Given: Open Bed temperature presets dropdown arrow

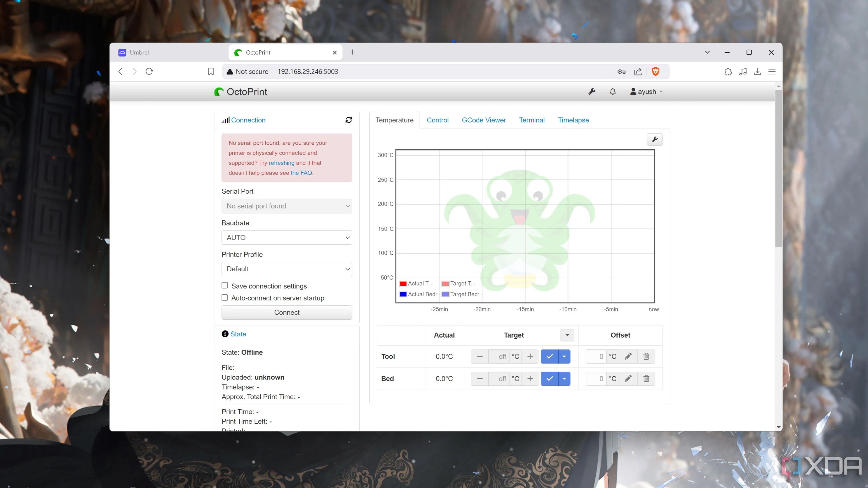Looking at the screenshot, I should 564,379.
